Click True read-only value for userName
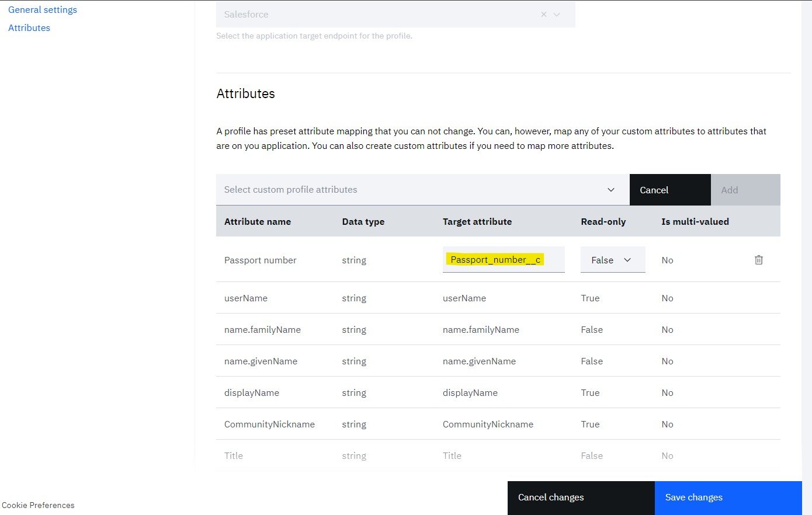Viewport: 812px width, 515px height. tap(590, 298)
